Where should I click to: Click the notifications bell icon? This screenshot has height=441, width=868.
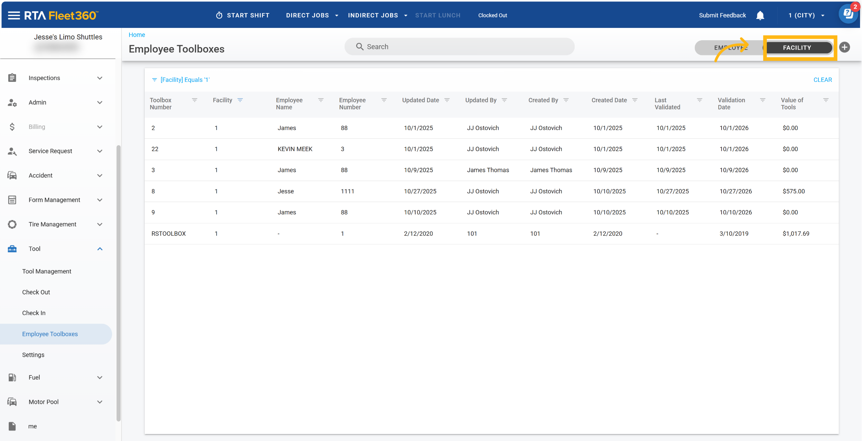click(x=760, y=15)
